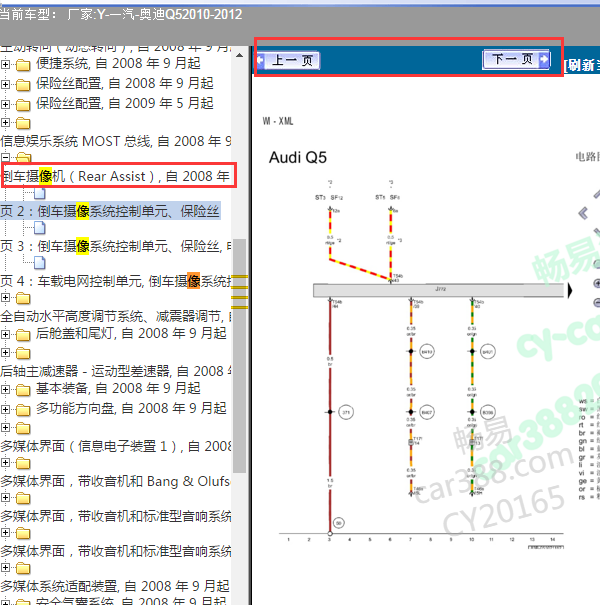Expand 多功能方向盘, 自 2008 年 9 月起 node
Image resolution: width=600 pixels, height=605 pixels.
[5, 409]
